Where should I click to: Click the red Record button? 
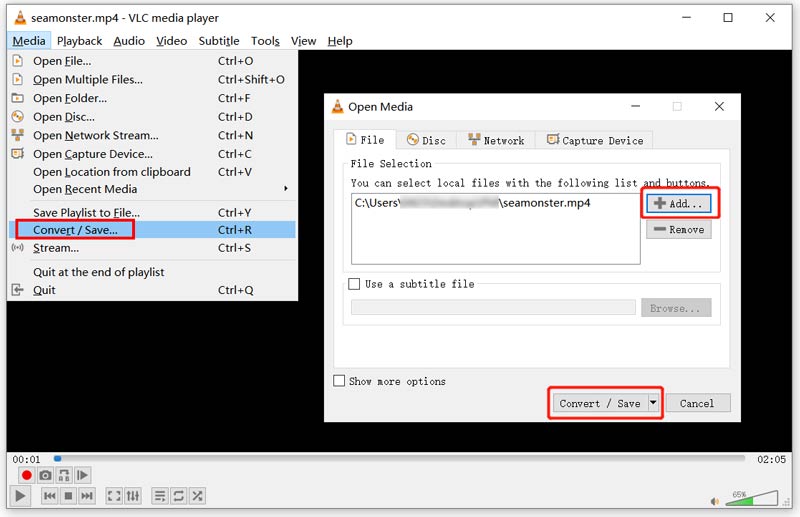pyautogui.click(x=27, y=476)
